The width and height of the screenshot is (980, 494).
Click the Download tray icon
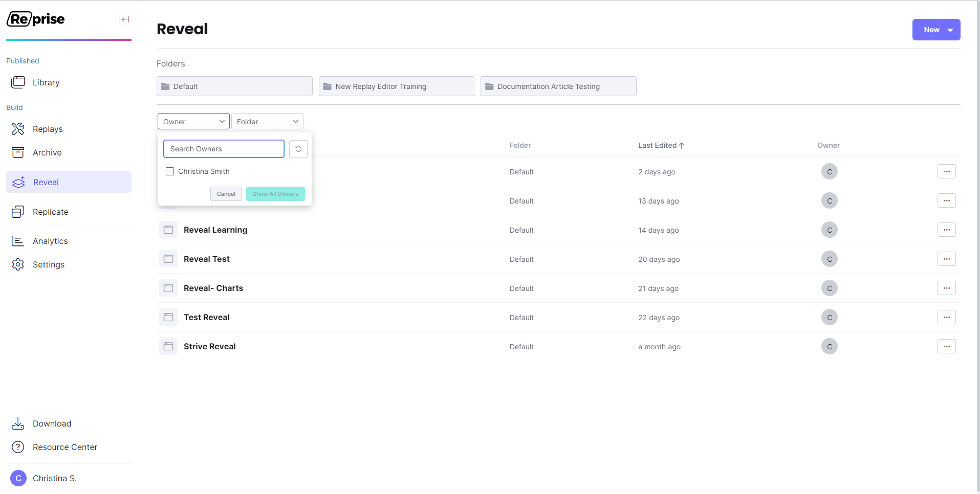[x=18, y=423]
